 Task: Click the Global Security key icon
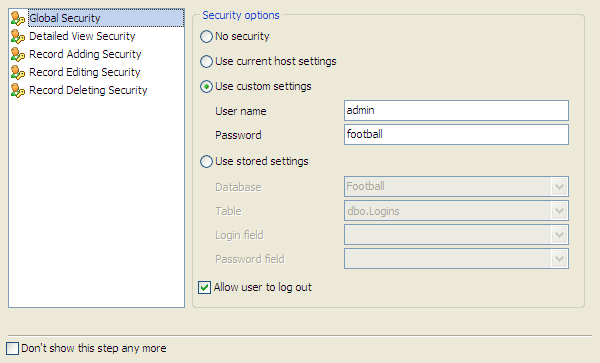click(18, 18)
